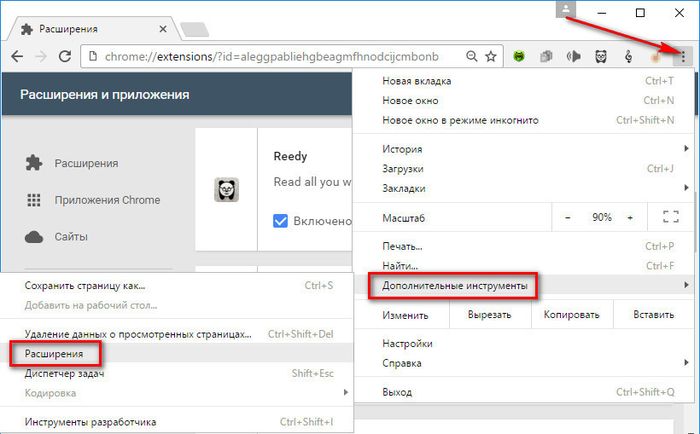Image resolution: width=700 pixels, height=434 pixels.
Task: Click the puzzle icon beside Расширения sidebar
Action: click(x=33, y=163)
